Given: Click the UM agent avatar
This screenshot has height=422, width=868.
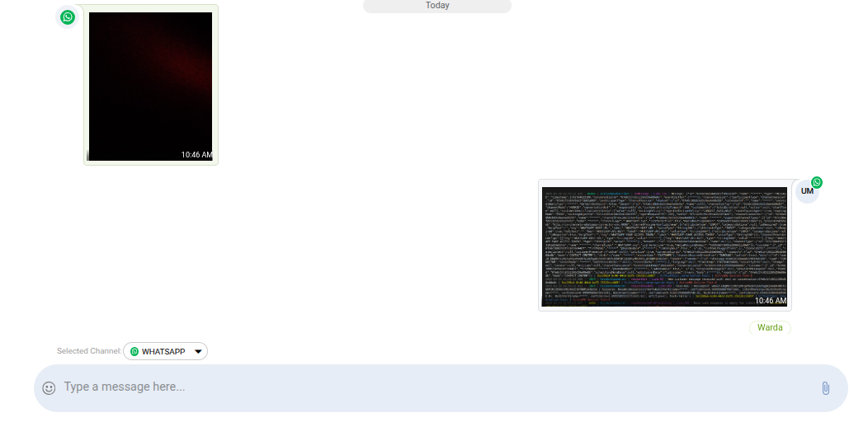Looking at the screenshot, I should point(806,192).
